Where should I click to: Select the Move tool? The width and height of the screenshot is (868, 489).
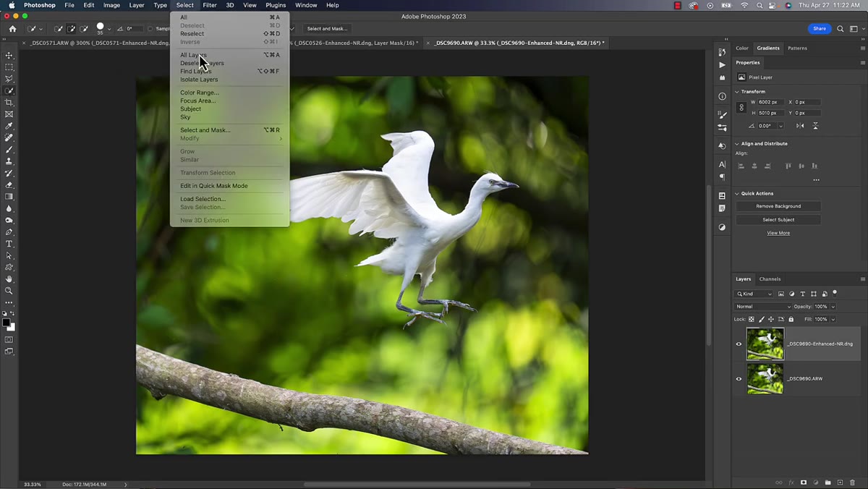(9, 56)
